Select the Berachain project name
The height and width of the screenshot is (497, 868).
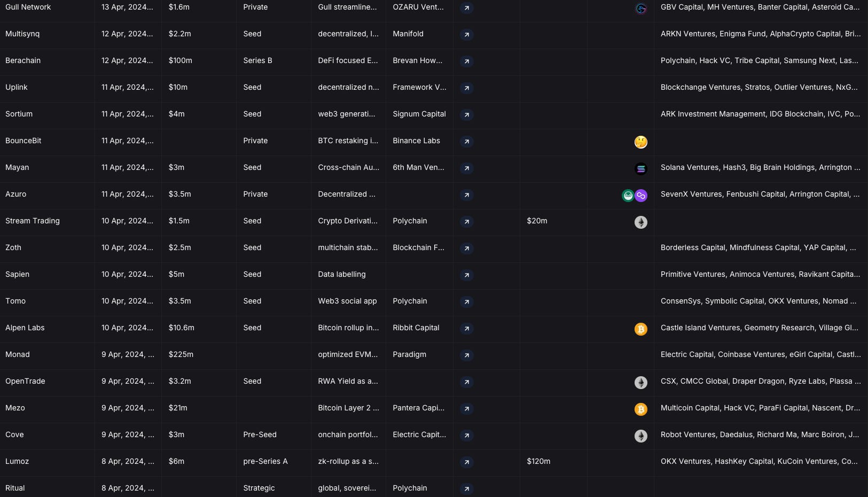[x=23, y=60]
